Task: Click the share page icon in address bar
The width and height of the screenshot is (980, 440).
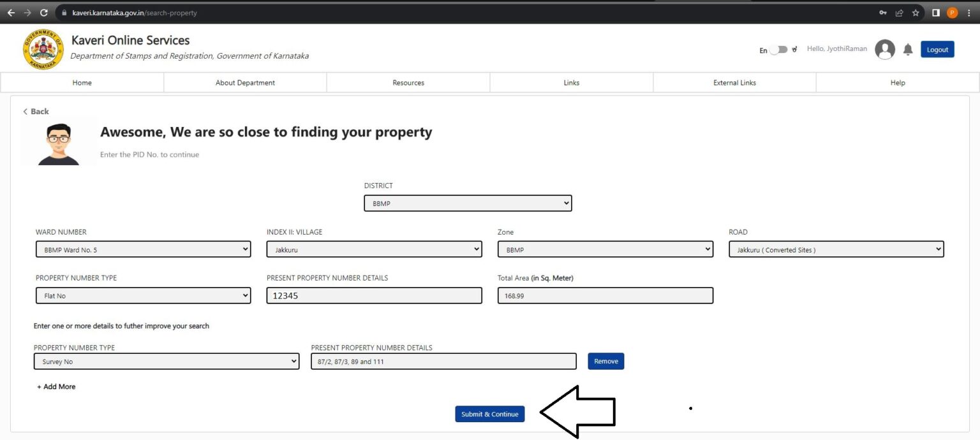Action: [899, 13]
